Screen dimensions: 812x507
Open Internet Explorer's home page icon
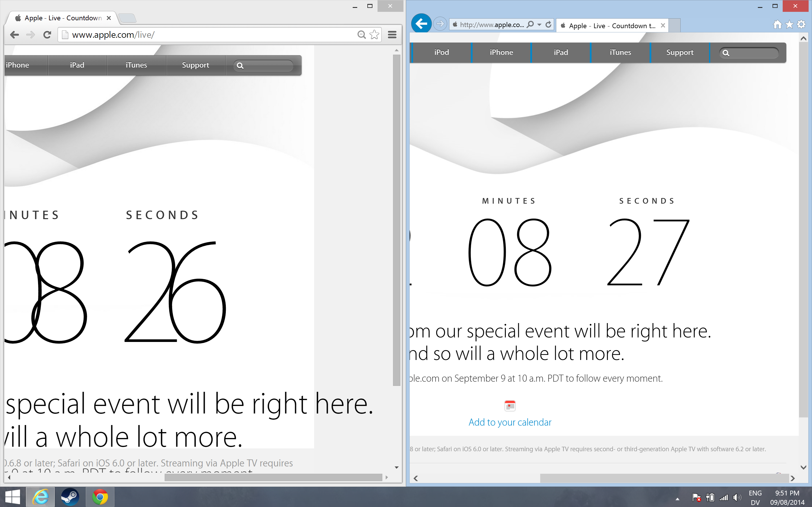[777, 25]
